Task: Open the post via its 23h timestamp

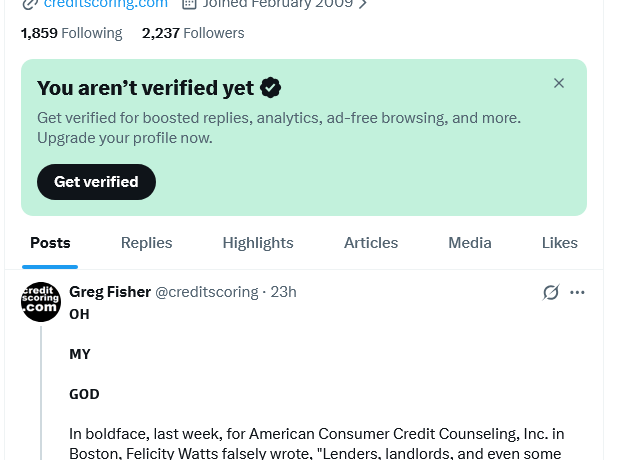Action: click(284, 292)
